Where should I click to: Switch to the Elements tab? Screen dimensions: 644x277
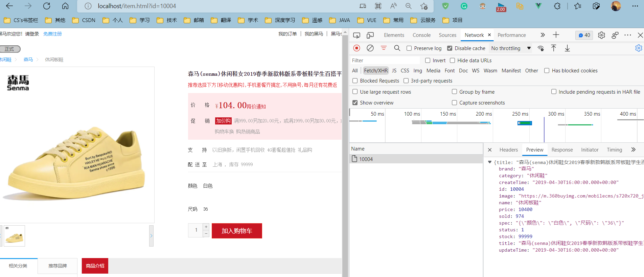click(x=394, y=35)
